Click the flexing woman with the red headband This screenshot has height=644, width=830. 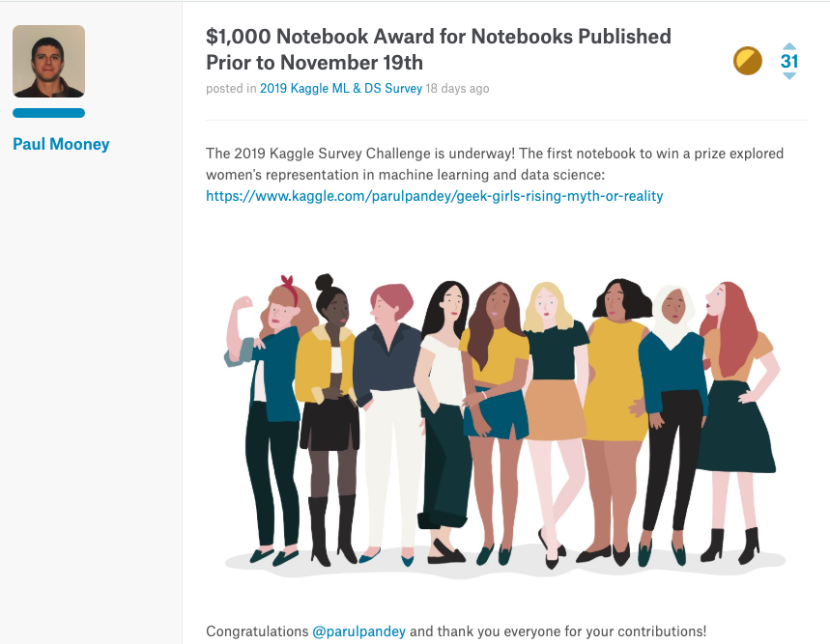click(x=268, y=386)
